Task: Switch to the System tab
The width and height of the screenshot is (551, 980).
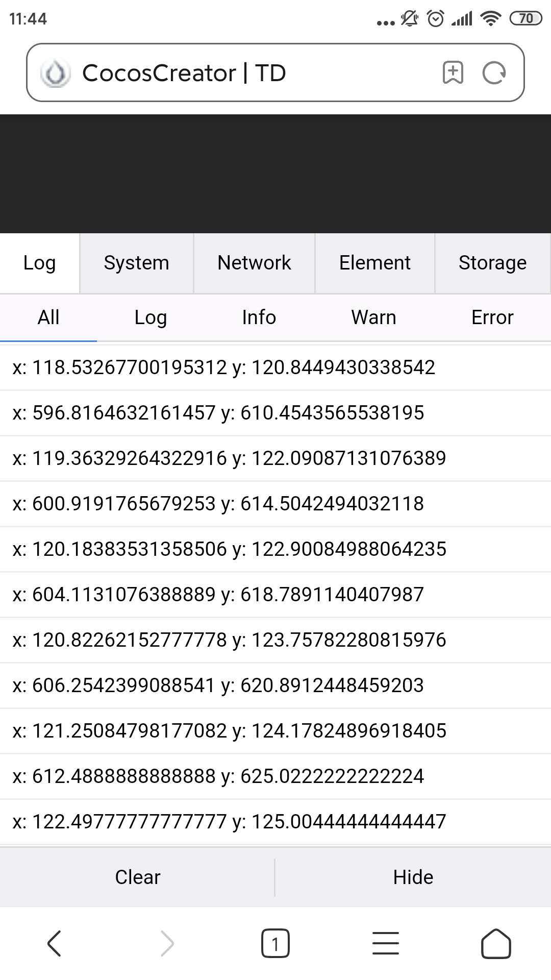Action: pos(136,263)
